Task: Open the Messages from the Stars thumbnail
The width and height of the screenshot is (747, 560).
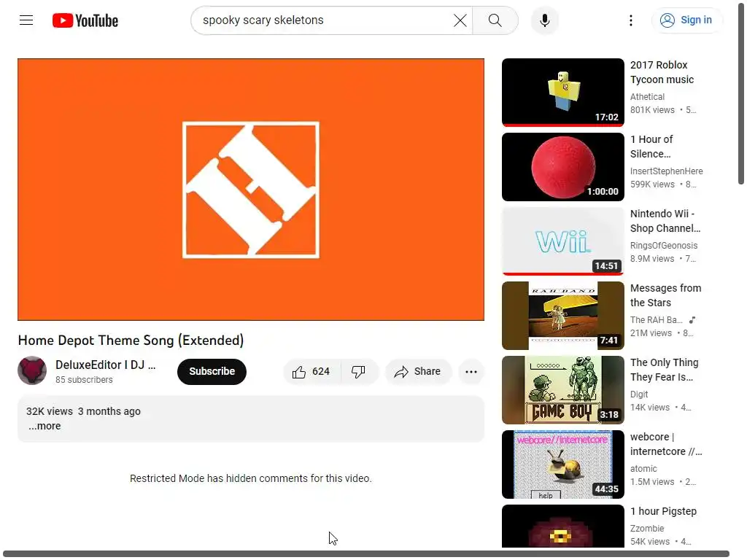Action: [562, 315]
